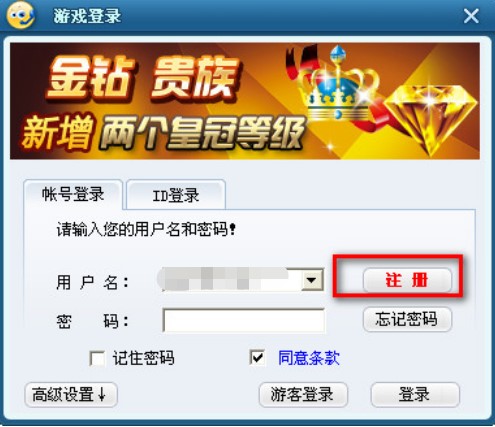Click the 游客登录 guest login button

pyautogui.click(x=303, y=395)
